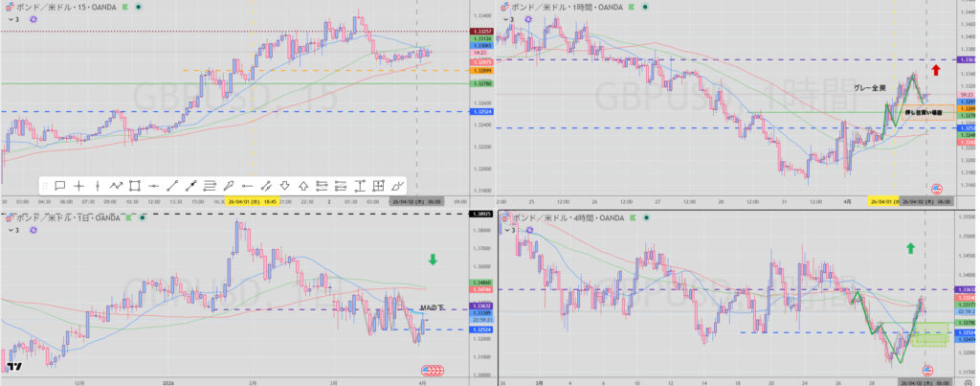Screen dimensions: 980x386
Task: Select the text note callout tool in drawing toolbar
Action: coord(59,185)
